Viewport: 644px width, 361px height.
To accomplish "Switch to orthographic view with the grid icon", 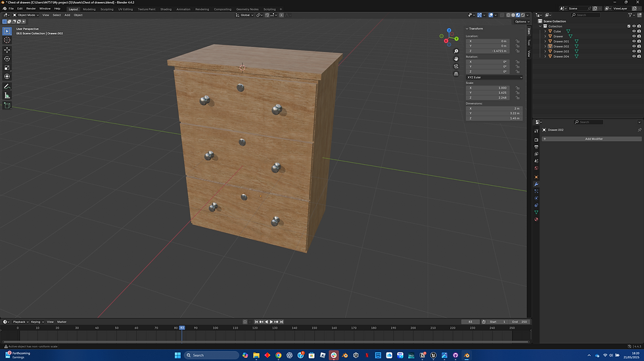I will point(456,74).
